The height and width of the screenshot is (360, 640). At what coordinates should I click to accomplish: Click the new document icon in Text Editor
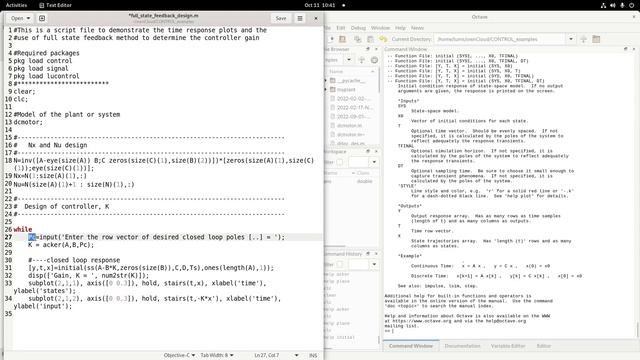pos(42,18)
